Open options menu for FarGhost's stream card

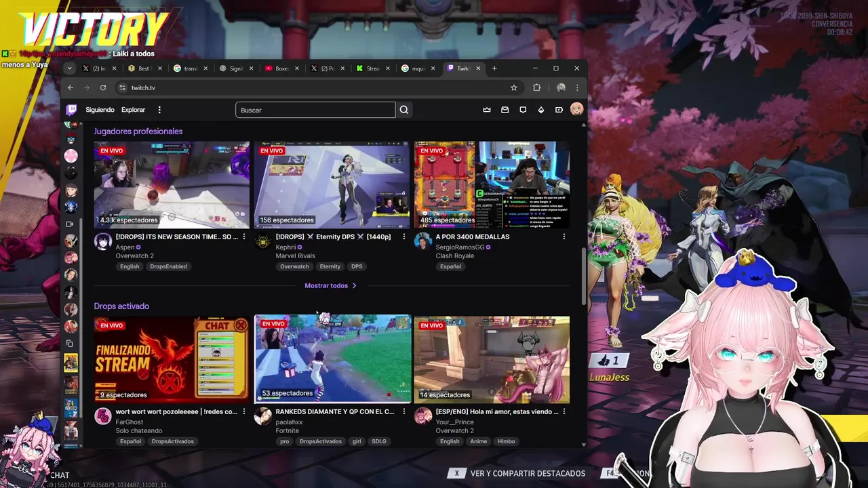coord(244,411)
